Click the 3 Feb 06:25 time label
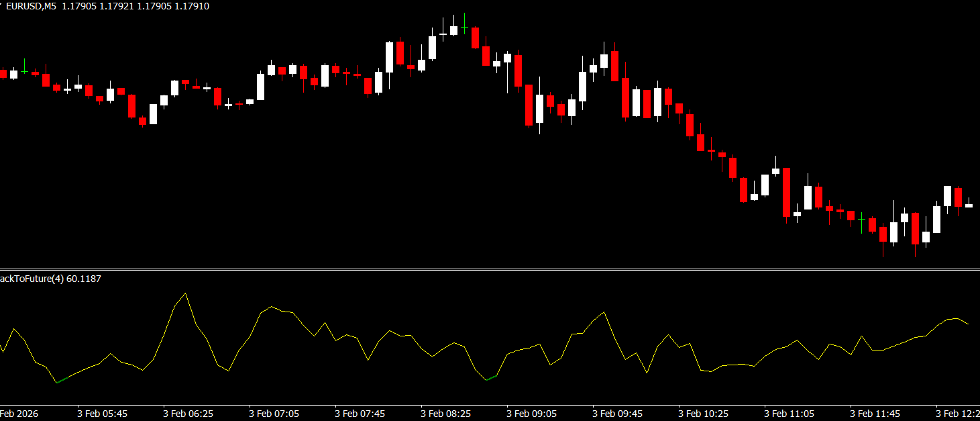Viewport: 980px width, 421px height. 188,414
